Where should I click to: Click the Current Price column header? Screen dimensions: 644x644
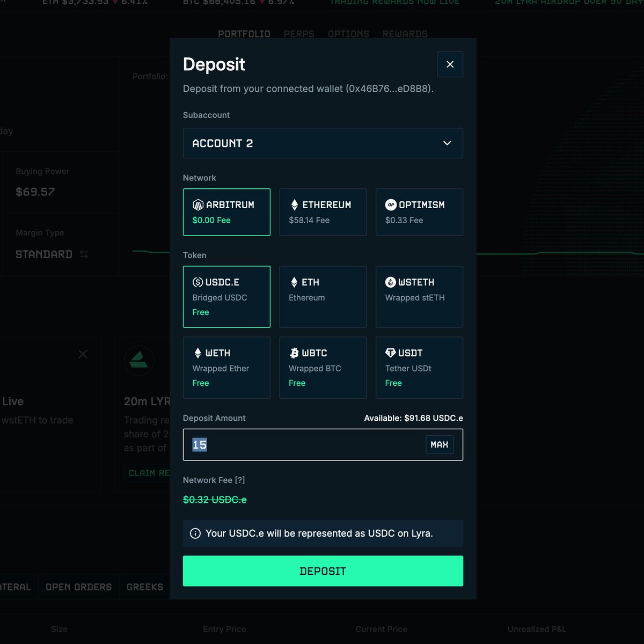tap(381, 629)
